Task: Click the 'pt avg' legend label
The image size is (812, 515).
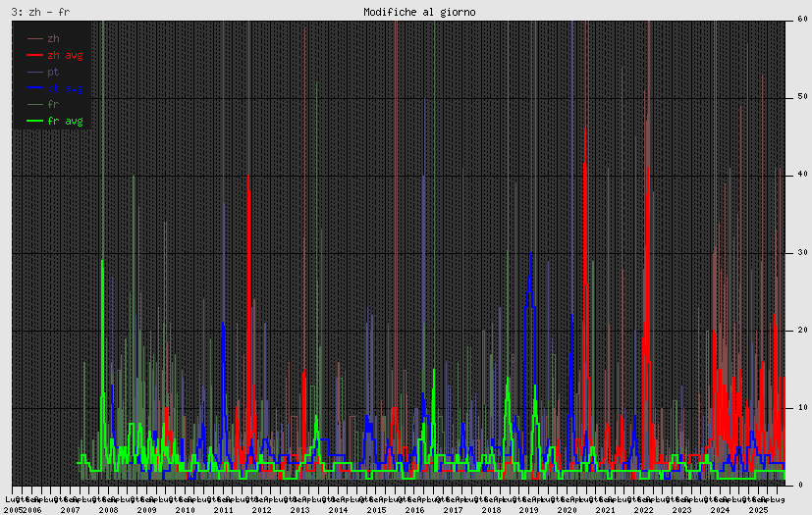Action: (65, 88)
